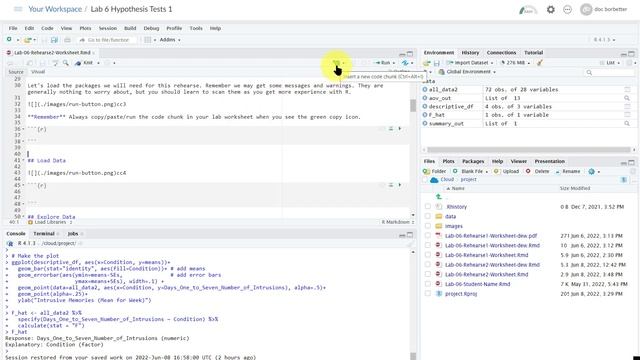Click the insert new code chunk icon
This screenshot has width=640, height=360.
(336, 63)
